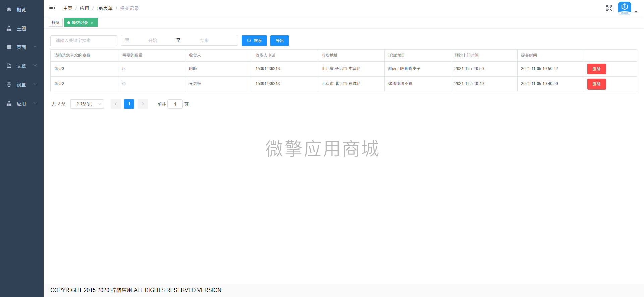The height and width of the screenshot is (297, 644).
Task: Switch to the 概览 tab
Action: click(56, 23)
